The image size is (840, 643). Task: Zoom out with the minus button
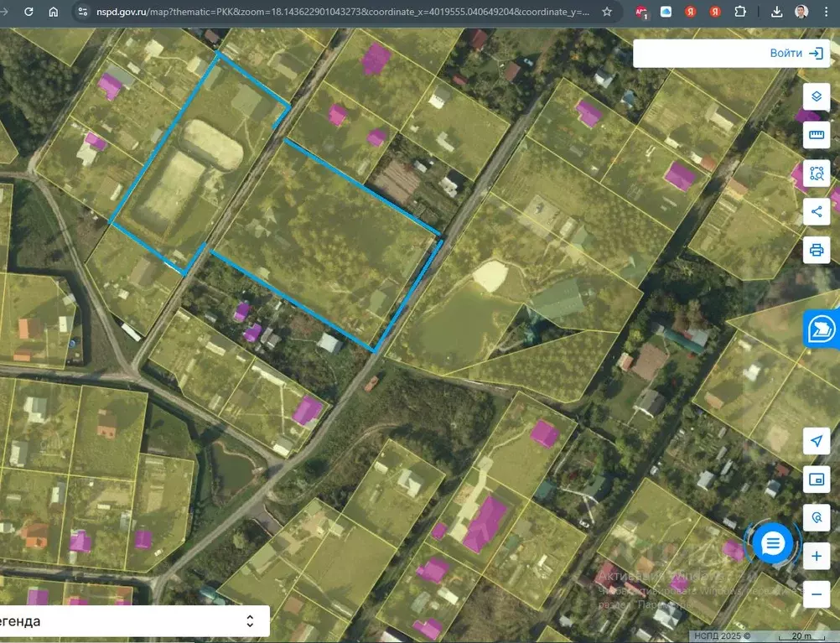point(816,594)
